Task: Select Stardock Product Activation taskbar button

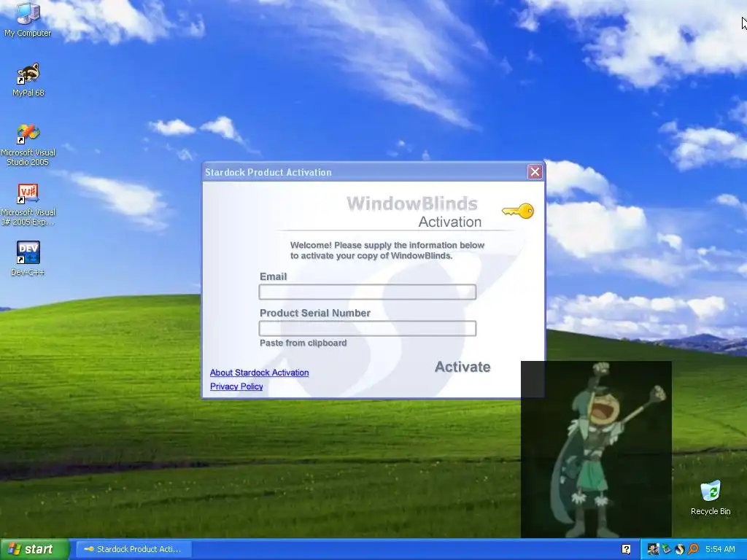Action: [x=134, y=549]
